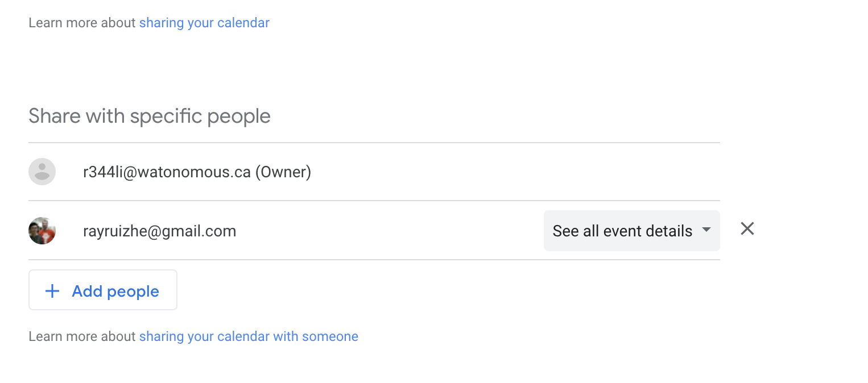868x383 pixels.
Task: Click the "Add people" text label
Action: click(x=115, y=292)
